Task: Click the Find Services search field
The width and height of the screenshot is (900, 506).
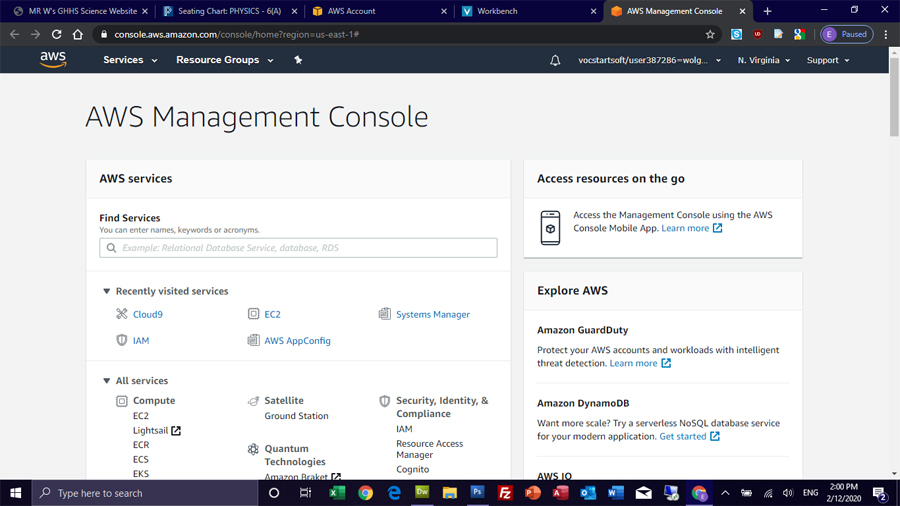Action: tap(298, 248)
